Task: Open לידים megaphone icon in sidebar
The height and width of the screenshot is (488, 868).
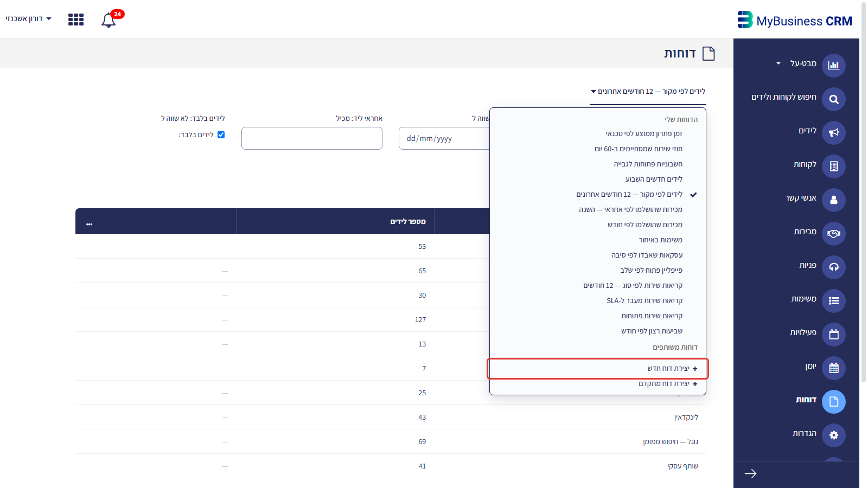Action: pos(834,133)
